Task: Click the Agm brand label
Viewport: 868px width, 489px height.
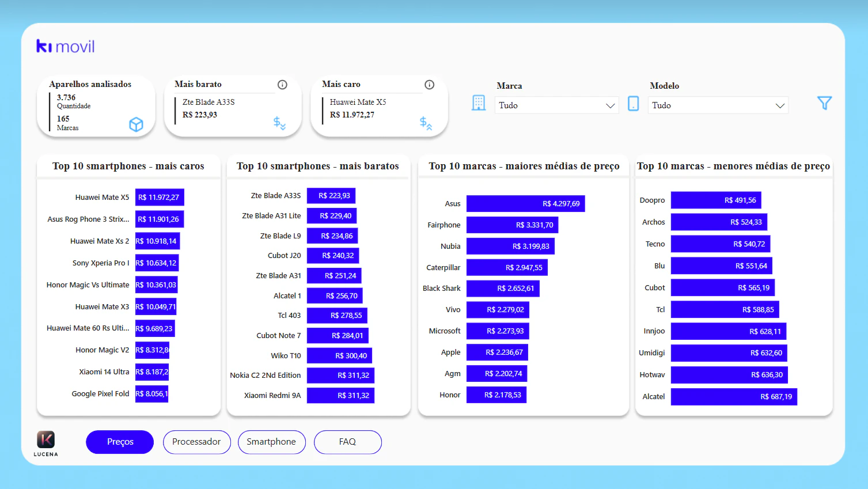Action: point(453,373)
